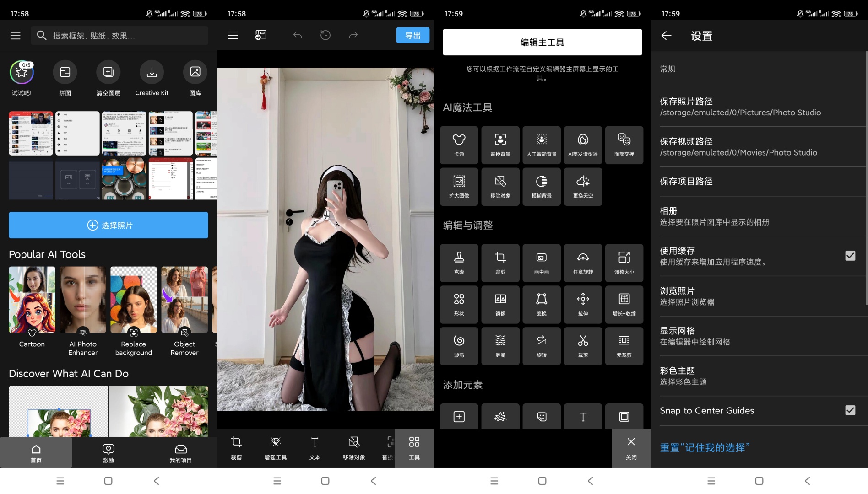Select the 漩涡 swirl effect icon
Viewport: 868px width, 494px height.
click(x=459, y=346)
